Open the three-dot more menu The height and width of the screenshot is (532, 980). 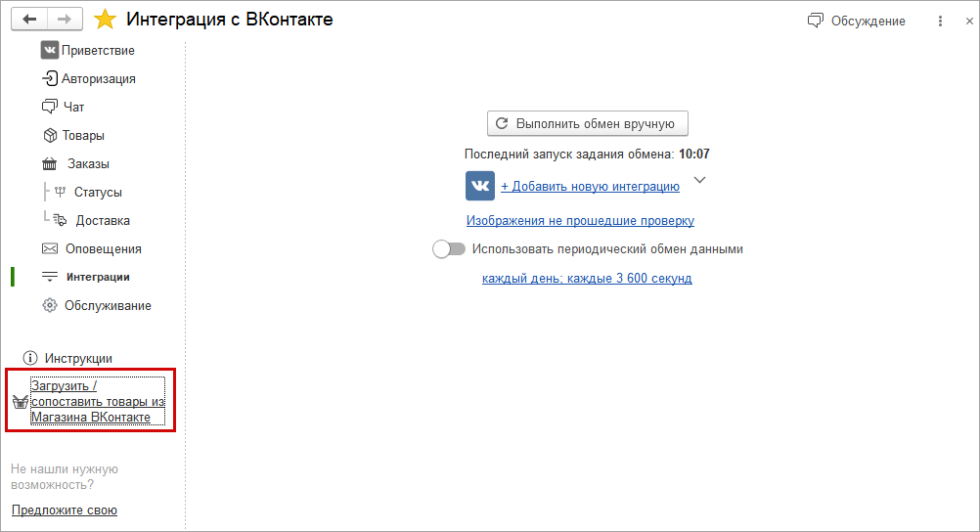[941, 21]
